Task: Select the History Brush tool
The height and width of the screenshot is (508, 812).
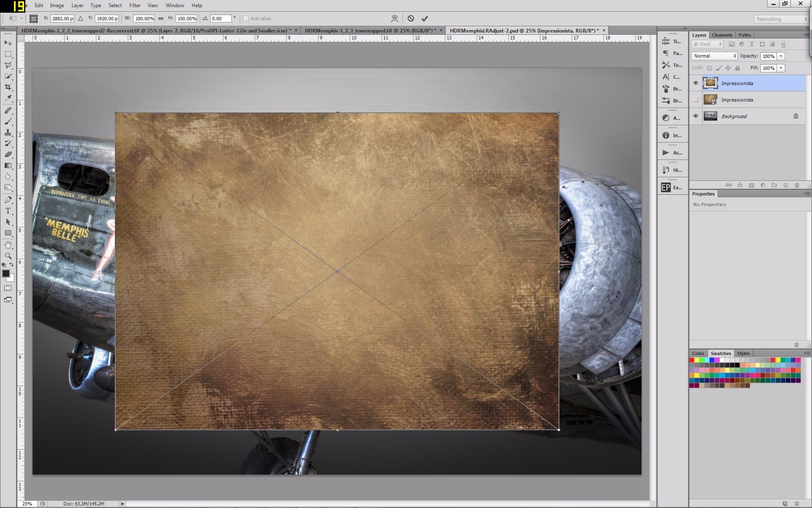Action: (8, 143)
